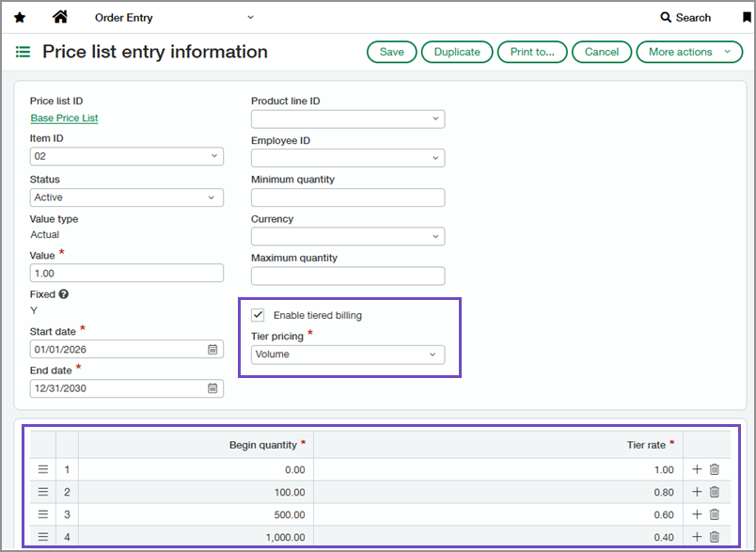Add a row after tier row 1

(697, 469)
